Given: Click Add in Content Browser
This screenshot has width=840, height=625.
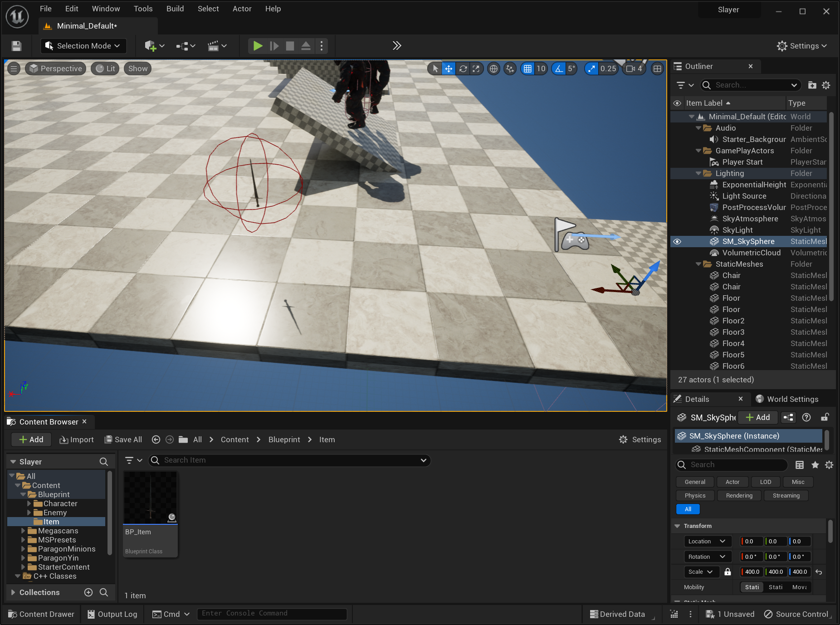Looking at the screenshot, I should (x=31, y=439).
